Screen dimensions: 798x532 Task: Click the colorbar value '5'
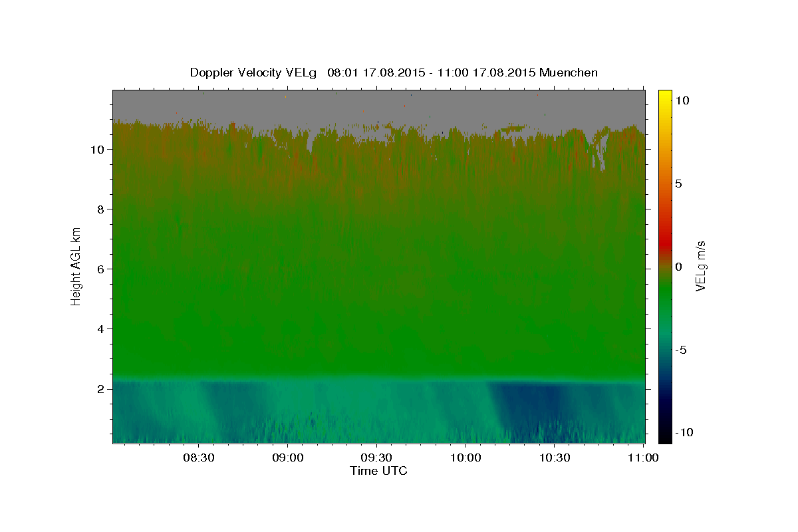[678, 184]
